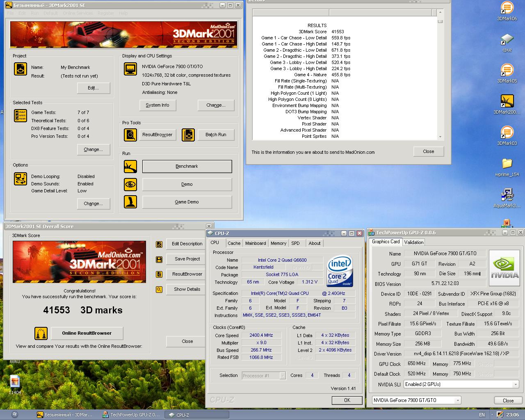
Task: Switch to Validation tab in GPU-Z
Action: [414, 242]
